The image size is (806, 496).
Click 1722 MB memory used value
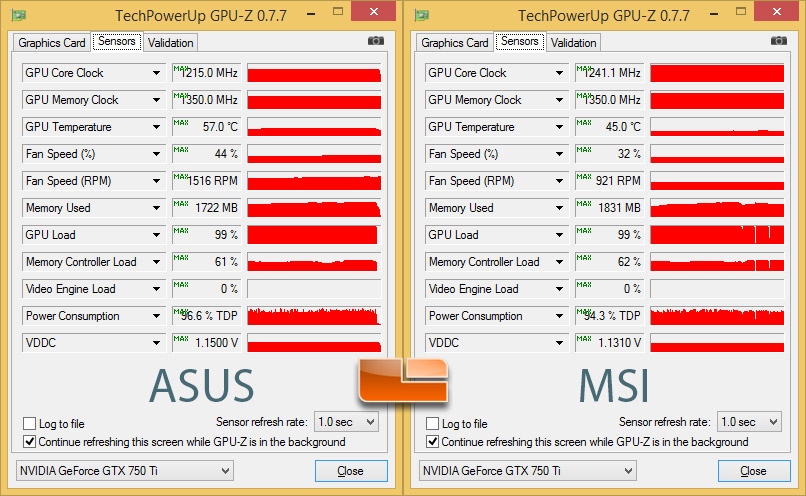[x=207, y=208]
